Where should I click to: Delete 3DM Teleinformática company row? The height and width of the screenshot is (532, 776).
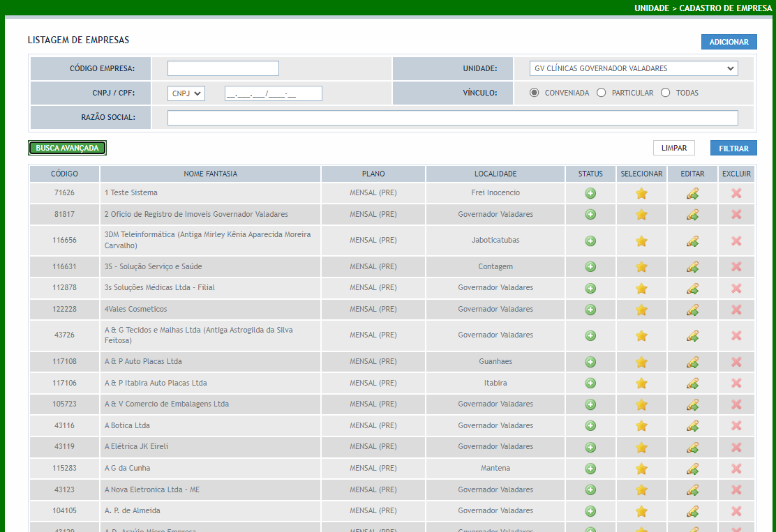736,241
